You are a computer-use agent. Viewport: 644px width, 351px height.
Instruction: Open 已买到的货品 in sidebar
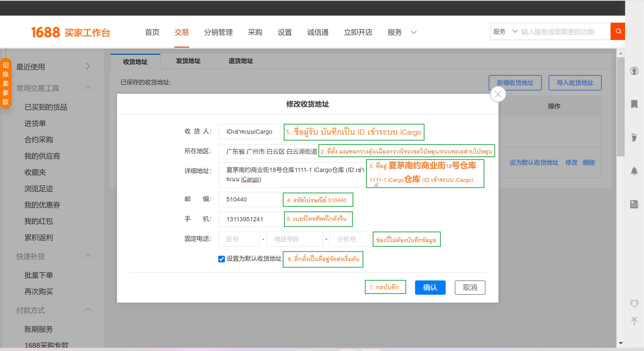pyautogui.click(x=46, y=107)
